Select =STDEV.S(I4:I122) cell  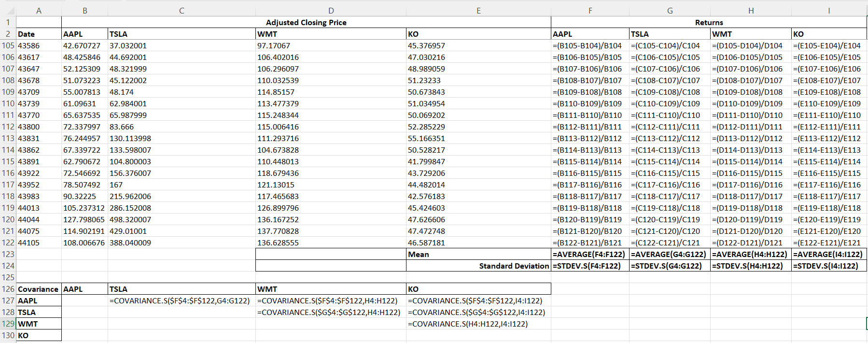pyautogui.click(x=829, y=266)
